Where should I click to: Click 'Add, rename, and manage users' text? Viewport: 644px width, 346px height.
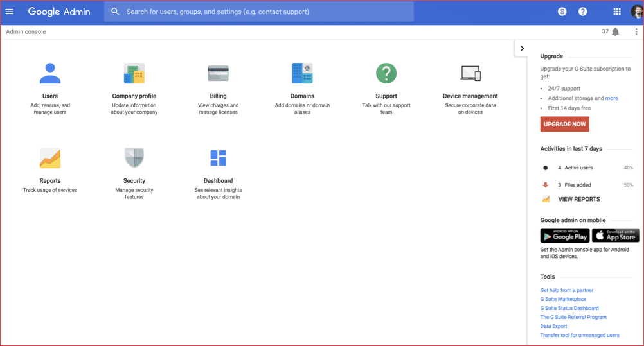(x=50, y=108)
